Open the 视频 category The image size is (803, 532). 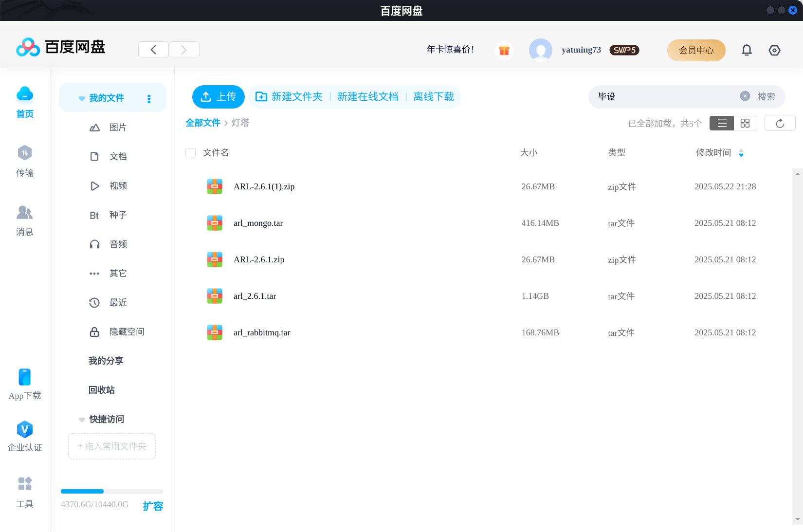tap(109, 186)
